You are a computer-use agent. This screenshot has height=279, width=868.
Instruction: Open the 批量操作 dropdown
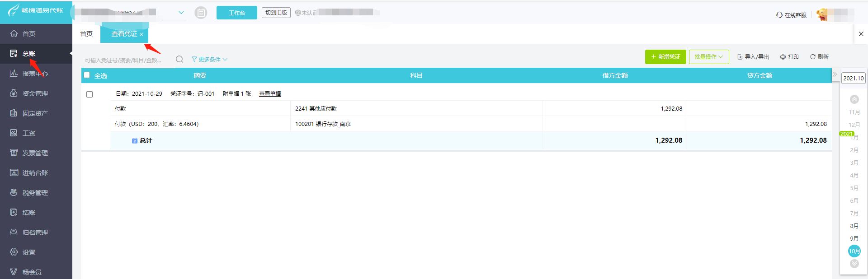pos(709,57)
